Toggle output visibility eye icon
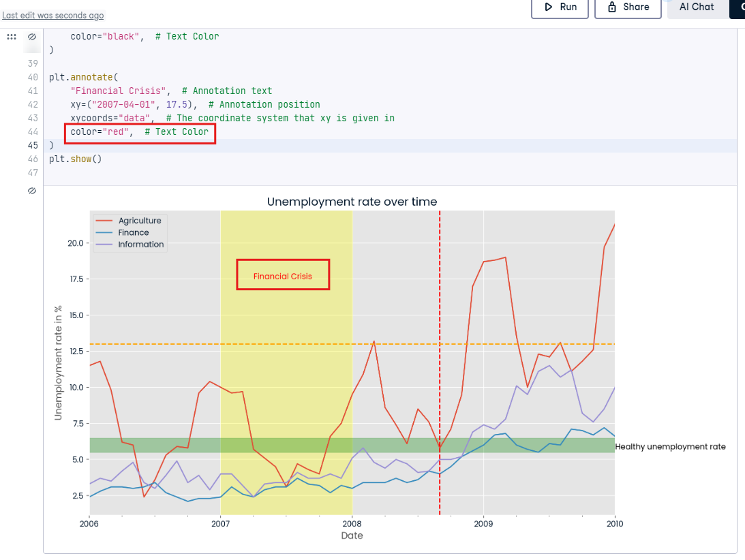 32,191
